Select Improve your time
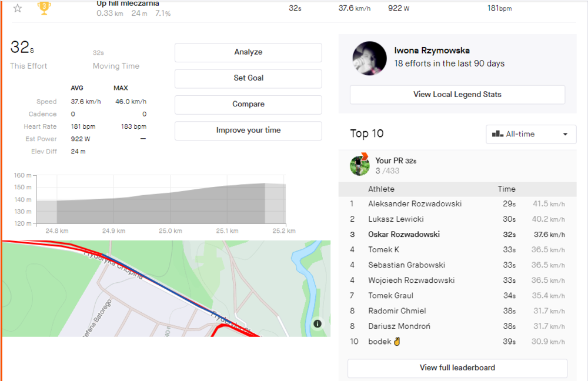 pos(248,131)
